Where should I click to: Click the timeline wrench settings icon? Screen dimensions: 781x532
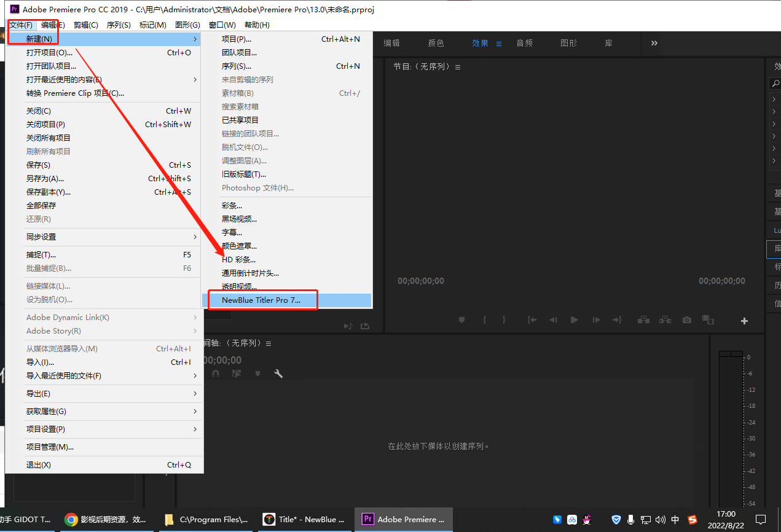click(x=278, y=374)
